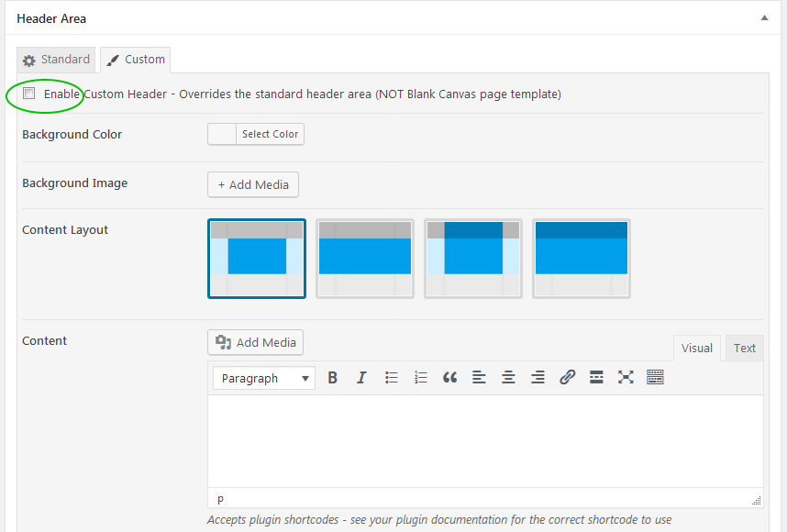Switch to the Text editing mode

(x=743, y=348)
